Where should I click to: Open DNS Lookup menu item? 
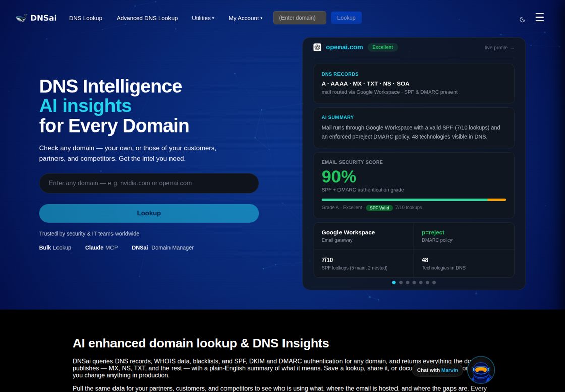(86, 18)
